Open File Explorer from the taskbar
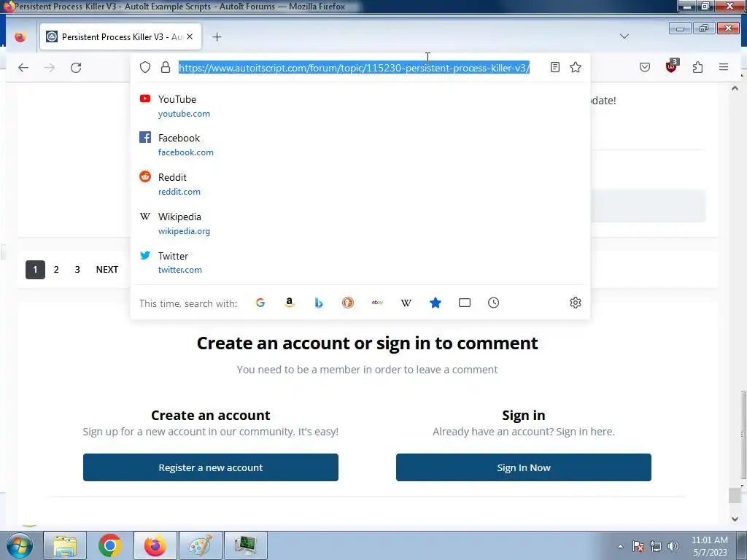 (65, 545)
